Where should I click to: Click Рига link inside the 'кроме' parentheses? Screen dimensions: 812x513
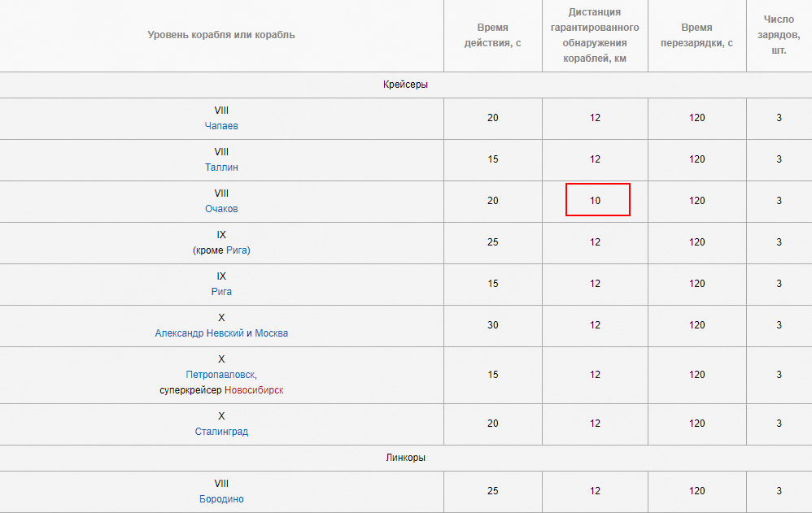pos(237,250)
